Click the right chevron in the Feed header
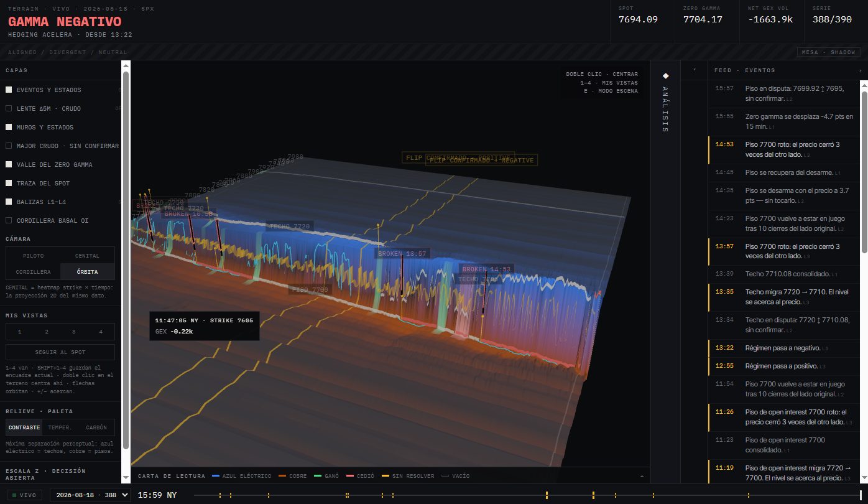 (x=861, y=70)
